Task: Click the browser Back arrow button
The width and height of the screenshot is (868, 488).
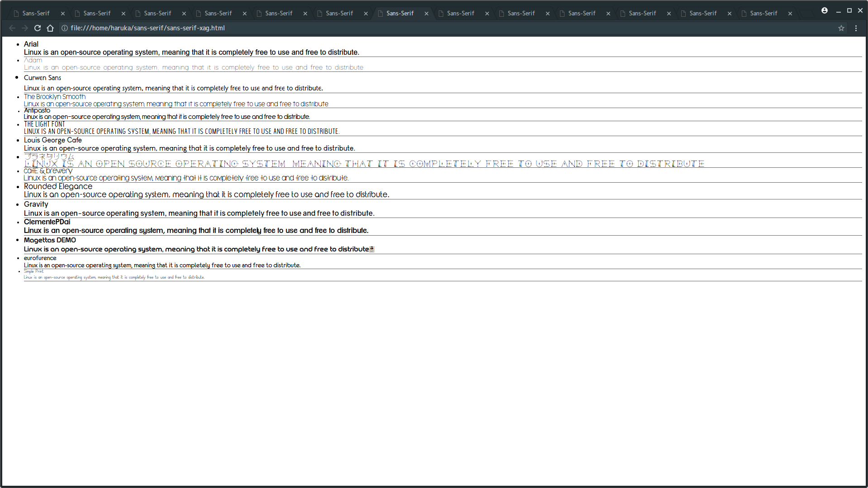Action: click(12, 28)
